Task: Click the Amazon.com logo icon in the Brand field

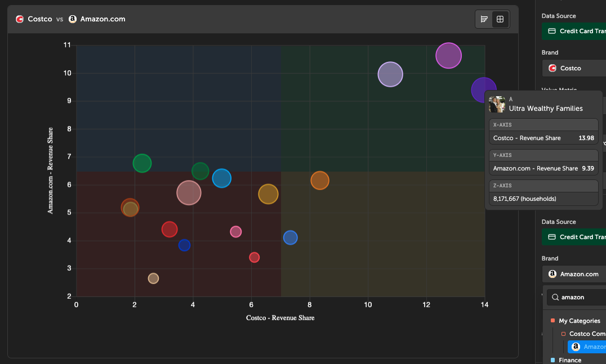Action: pos(552,273)
